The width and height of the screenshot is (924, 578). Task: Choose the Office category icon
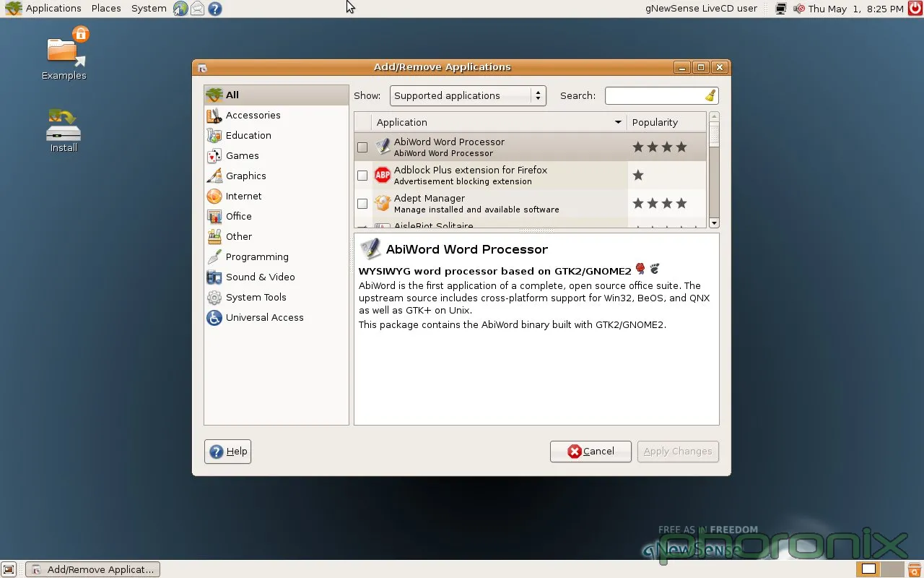[x=214, y=216]
